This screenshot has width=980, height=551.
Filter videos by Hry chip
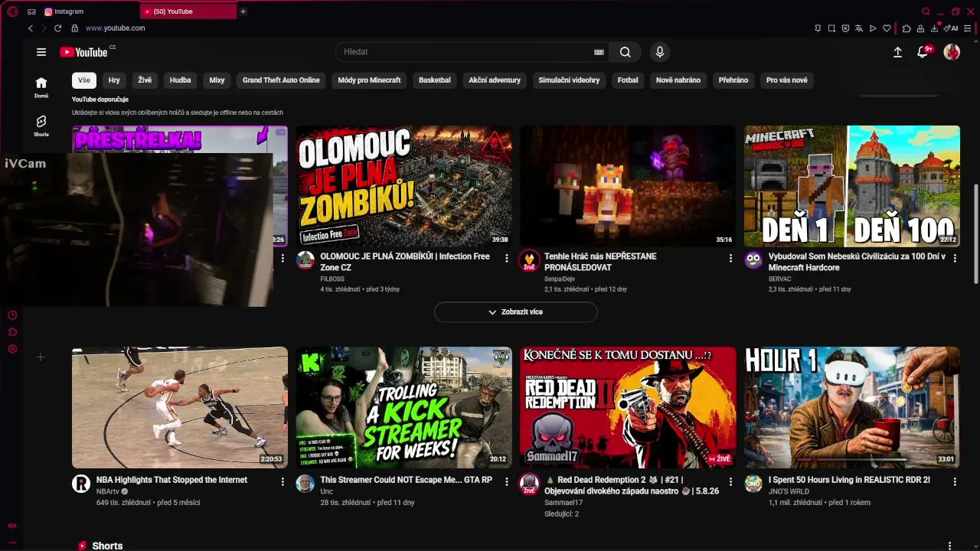tap(114, 80)
